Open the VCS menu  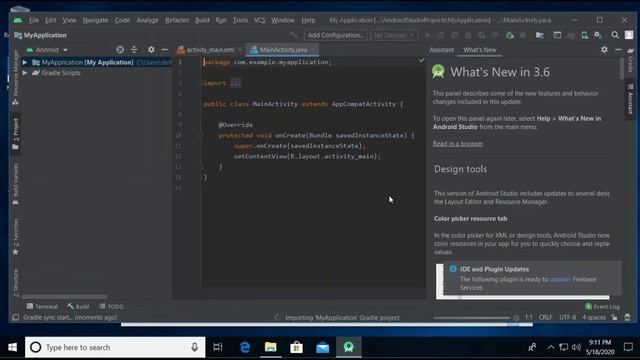(260, 20)
